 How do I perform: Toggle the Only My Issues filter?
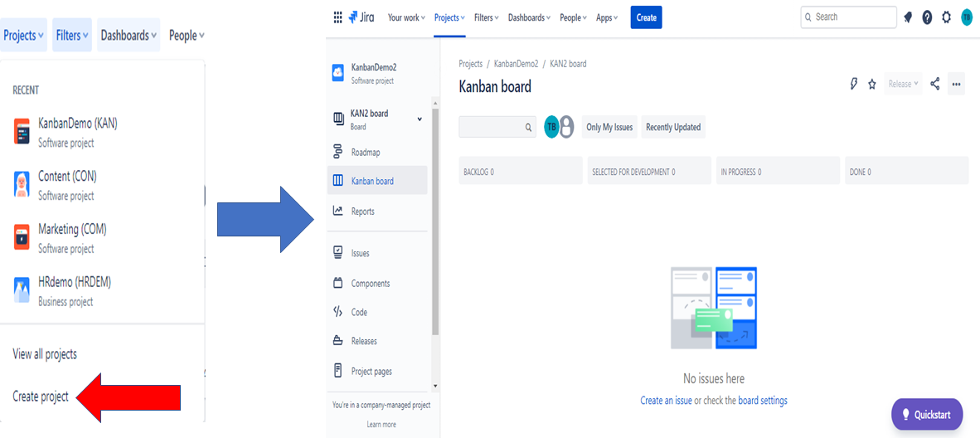[609, 127]
